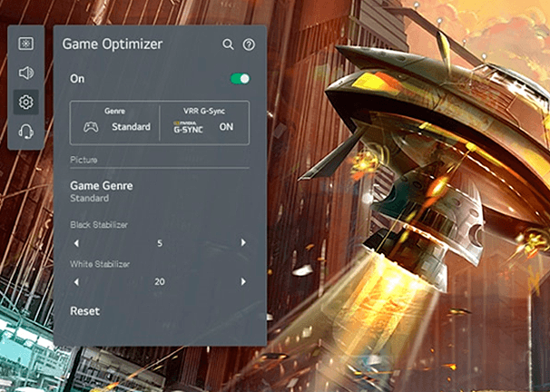The height and width of the screenshot is (392, 550).
Task: Increase White Stabilizer with right arrow
Action: tap(243, 282)
